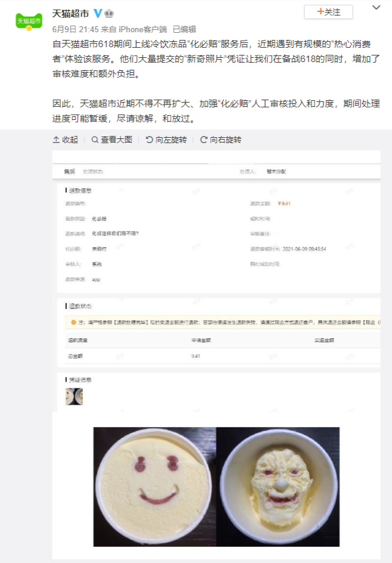
Task: Open the 天猫超市 username link
Action: [70, 14]
